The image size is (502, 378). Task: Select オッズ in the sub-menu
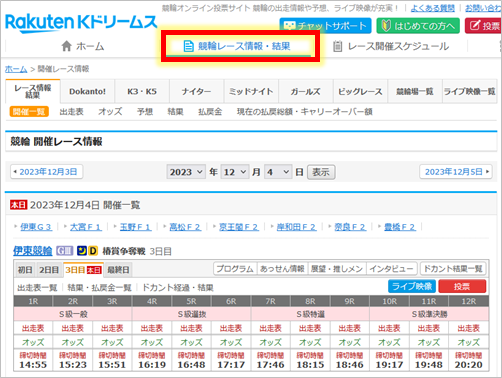tap(110, 111)
